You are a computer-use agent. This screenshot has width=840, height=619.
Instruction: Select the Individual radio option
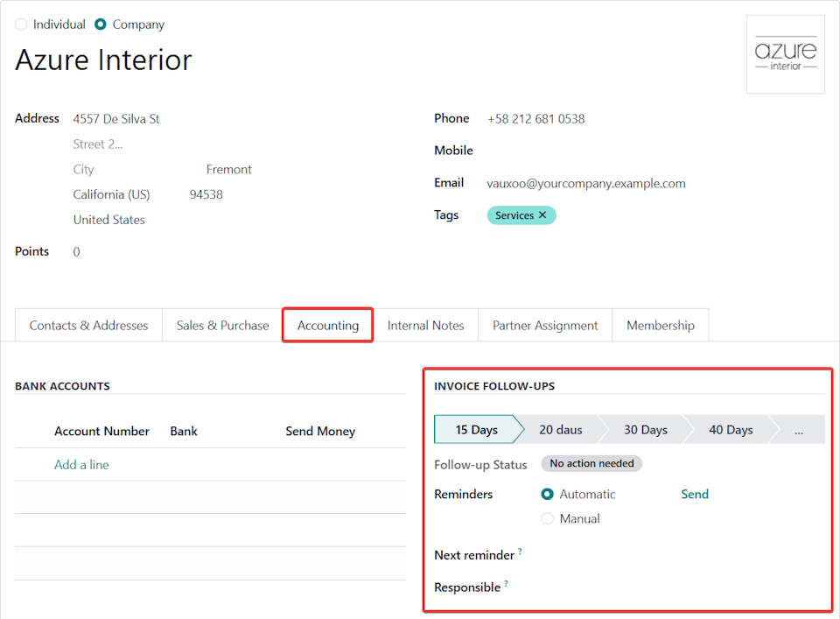coord(21,25)
